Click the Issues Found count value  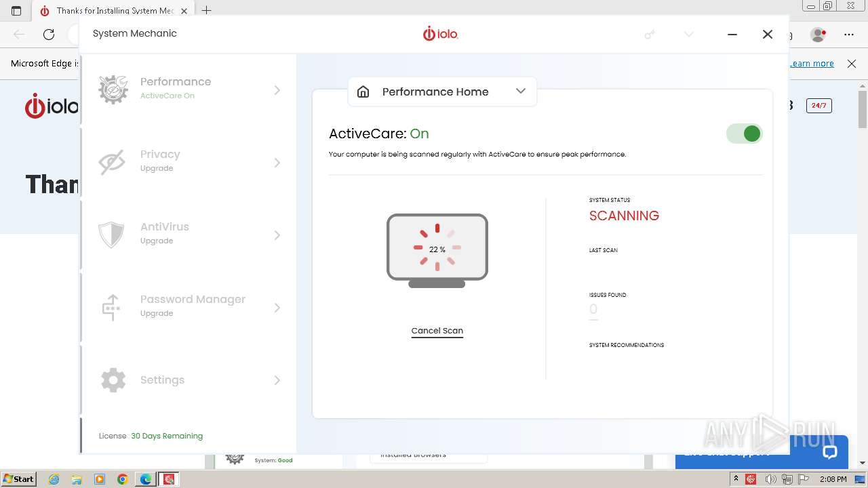click(x=593, y=310)
